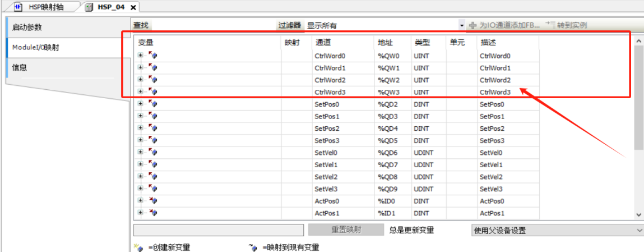Click the scrollbar up arrow
The width and height of the screenshot is (644, 252).
(638, 41)
